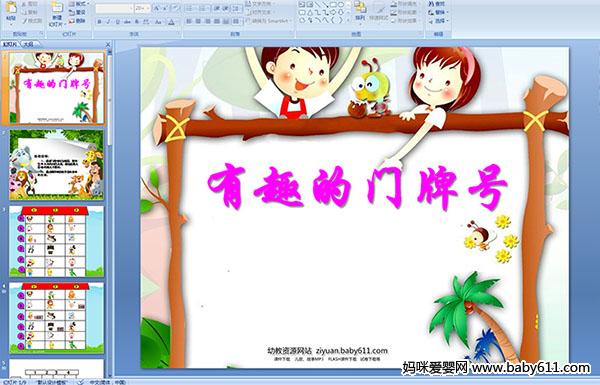Viewport: 600px width, 385px height.
Task: Toggle Underline formatting
Action: [x=117, y=22]
